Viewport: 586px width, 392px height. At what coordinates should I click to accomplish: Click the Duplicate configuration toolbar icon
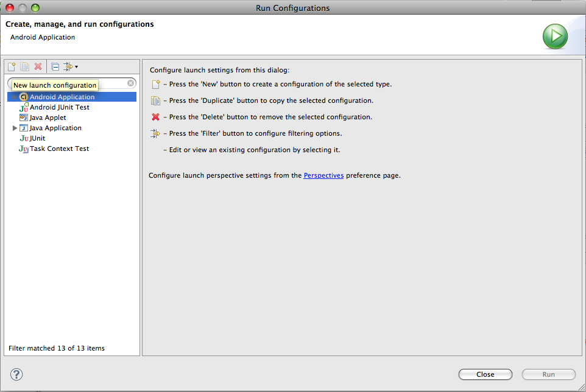[x=24, y=67]
